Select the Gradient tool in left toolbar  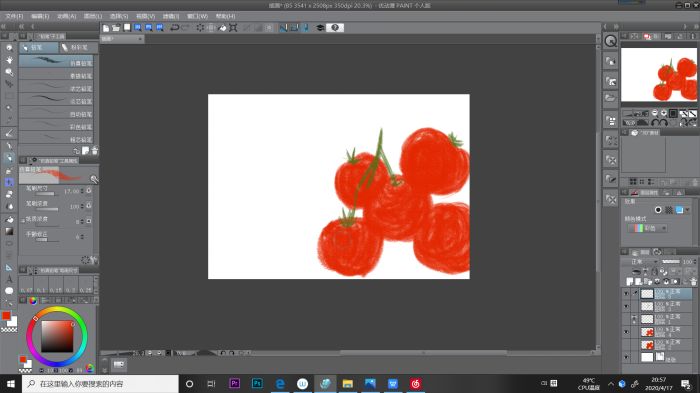9,231
